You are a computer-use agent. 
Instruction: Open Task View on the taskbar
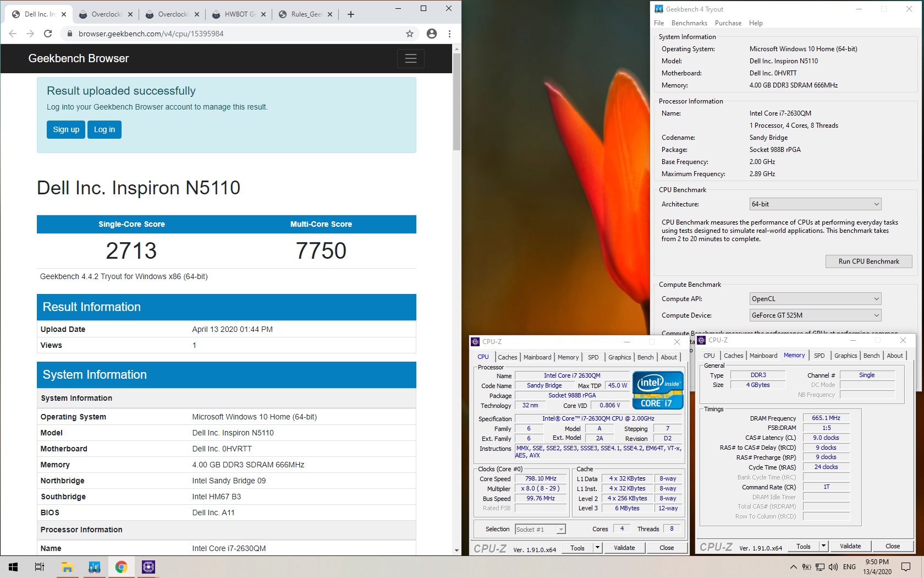tap(40, 567)
